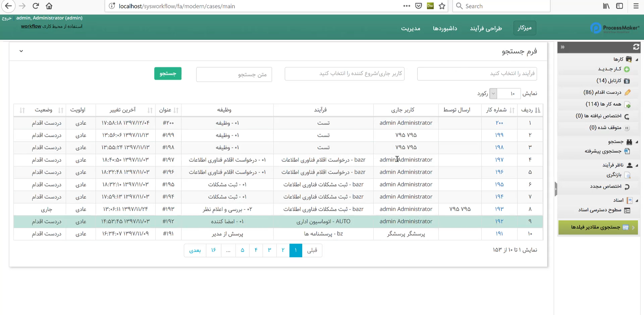Open the records-per-page dropdown
The width and height of the screenshot is (644, 315).
coord(493,94)
